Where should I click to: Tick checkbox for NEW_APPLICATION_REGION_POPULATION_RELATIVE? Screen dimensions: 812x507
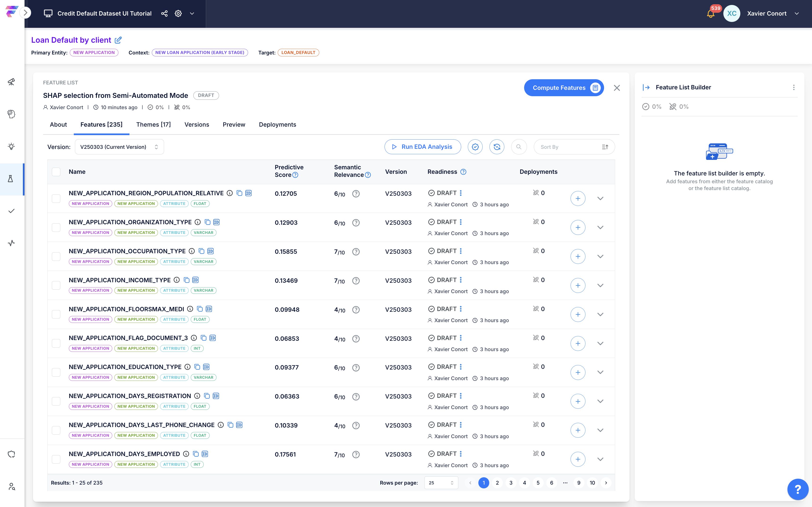tap(56, 198)
